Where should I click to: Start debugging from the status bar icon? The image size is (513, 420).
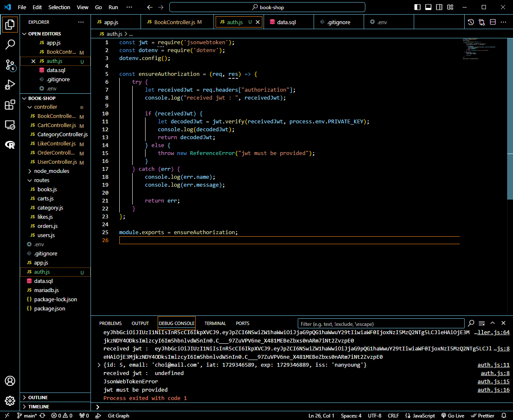98,415
